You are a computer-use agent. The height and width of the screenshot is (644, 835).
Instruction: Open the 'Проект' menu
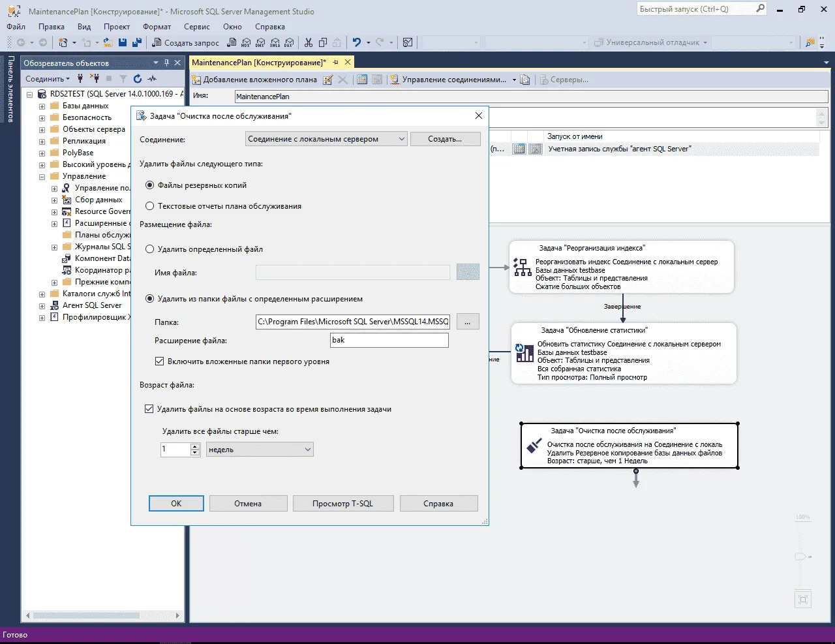click(x=117, y=27)
